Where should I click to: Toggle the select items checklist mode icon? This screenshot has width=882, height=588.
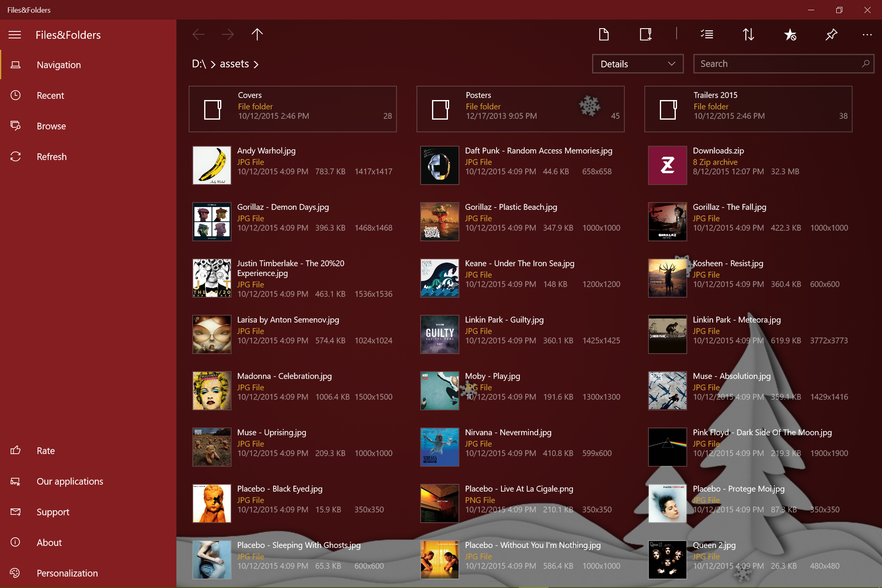pyautogui.click(x=707, y=35)
